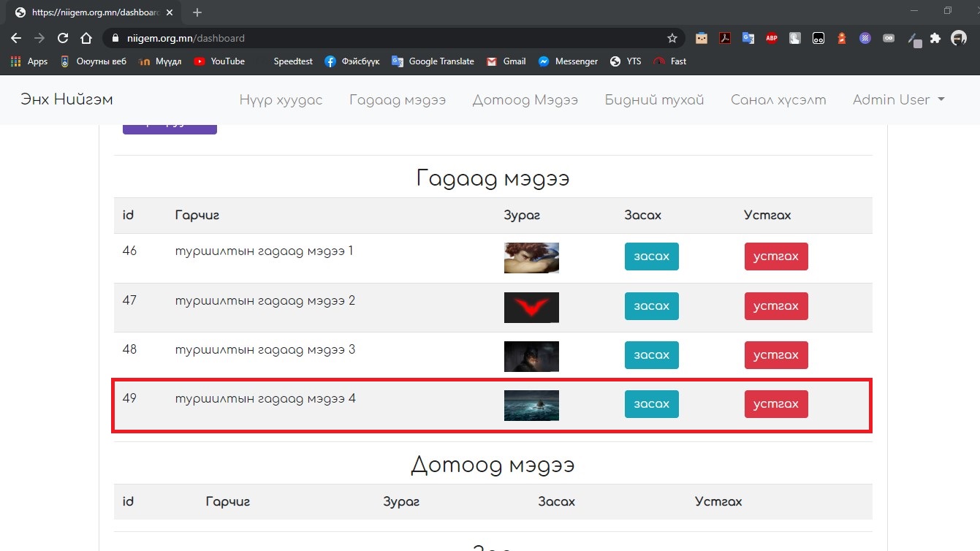The height and width of the screenshot is (551, 980).
Task: Open the Extensions puzzle piece menu
Action: pos(935,38)
